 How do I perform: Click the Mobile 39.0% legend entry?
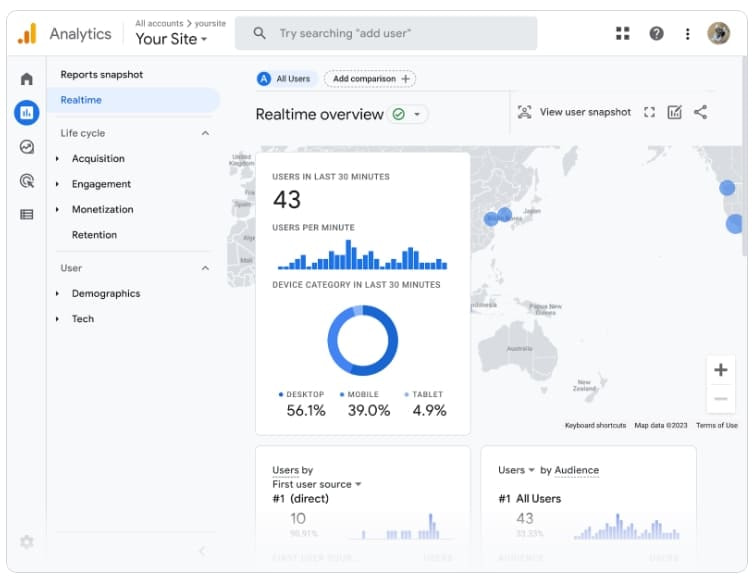click(x=366, y=404)
